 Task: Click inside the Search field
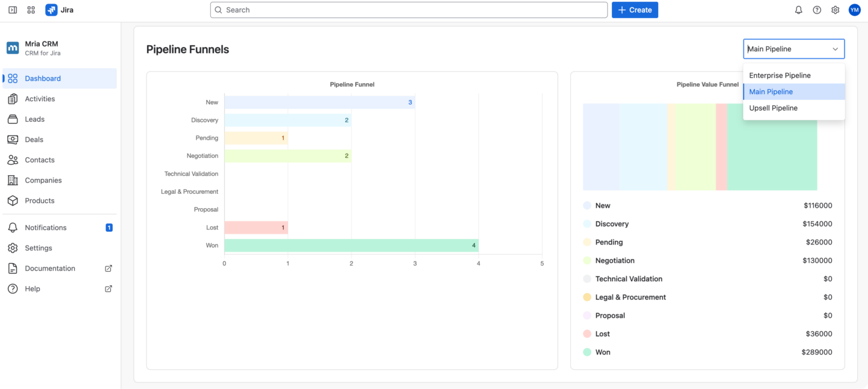409,10
